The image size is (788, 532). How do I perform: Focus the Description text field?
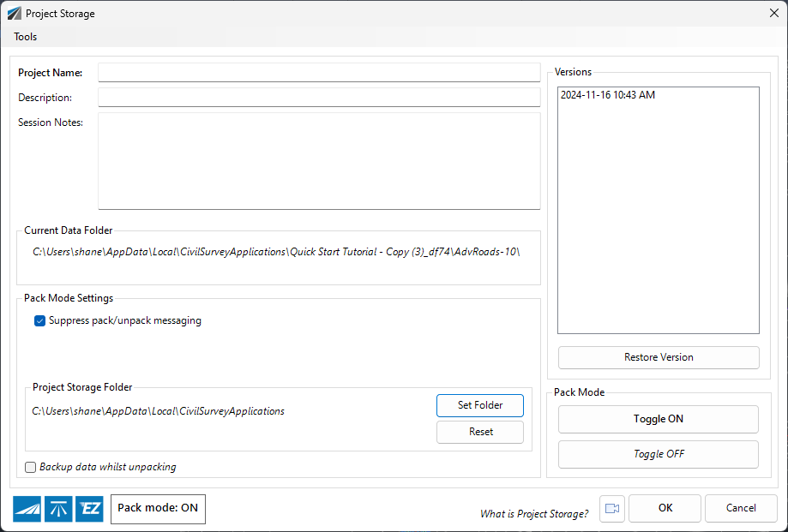[319, 98]
